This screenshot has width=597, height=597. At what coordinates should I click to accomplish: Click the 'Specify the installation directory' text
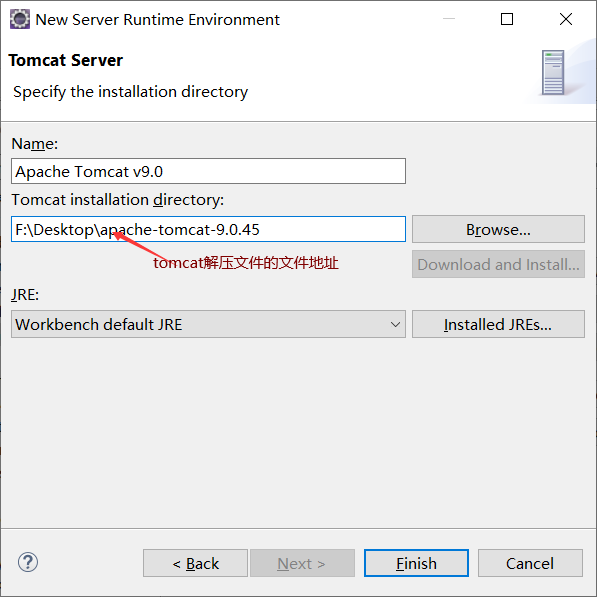131,92
